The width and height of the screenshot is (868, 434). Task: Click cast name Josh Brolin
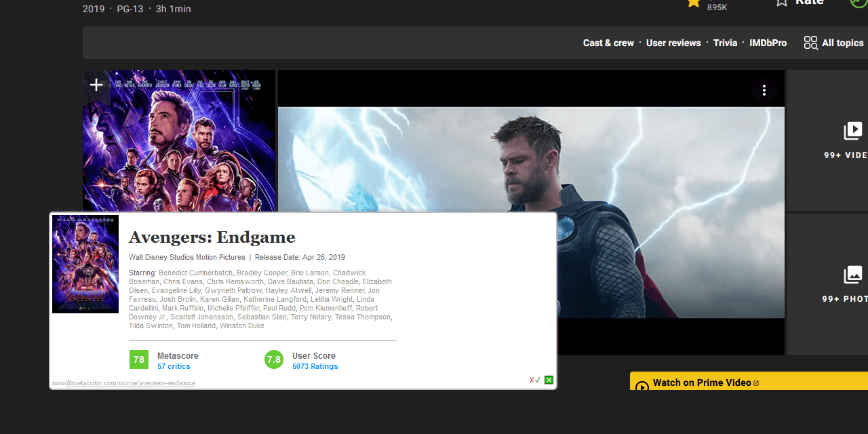178,299
